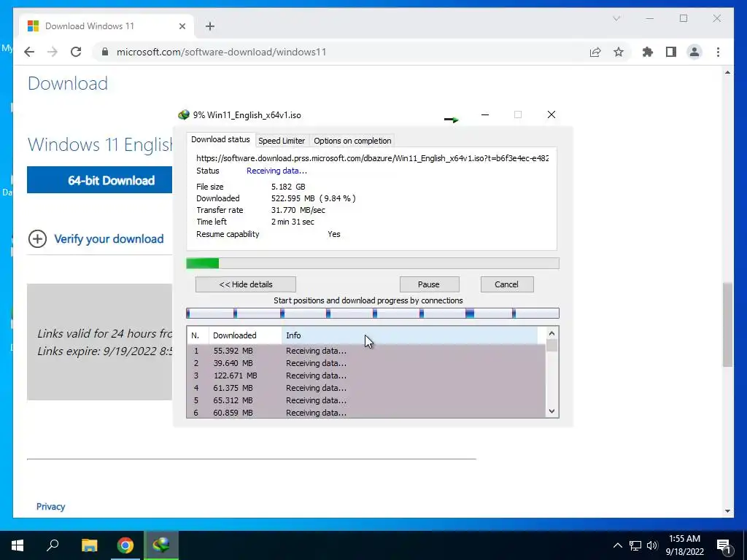Switch to the Download status tab
Image resolution: width=747 pixels, height=560 pixels.
coord(220,139)
